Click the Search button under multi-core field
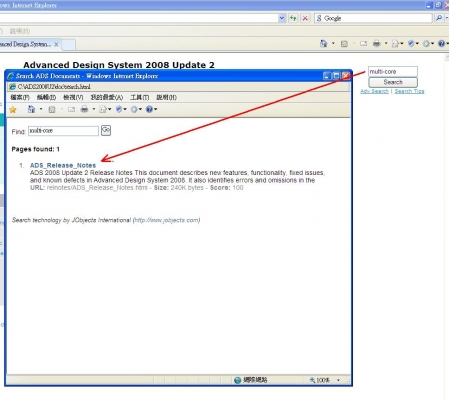The width and height of the screenshot is (449, 400). (393, 82)
